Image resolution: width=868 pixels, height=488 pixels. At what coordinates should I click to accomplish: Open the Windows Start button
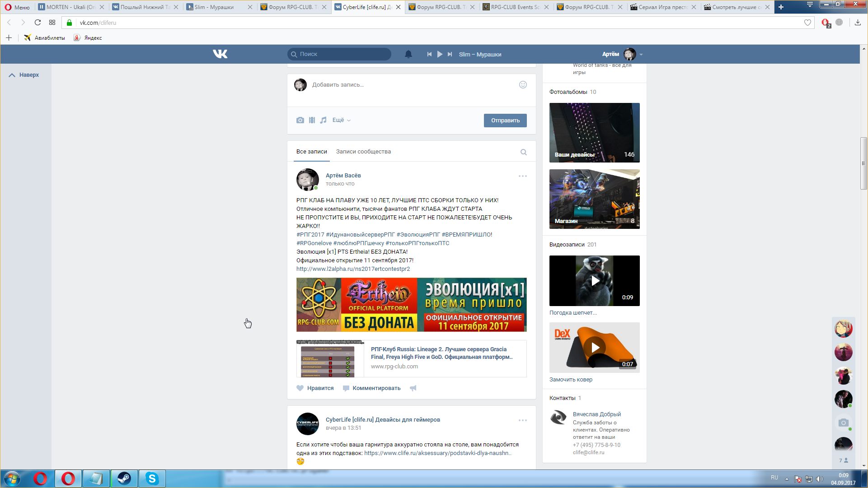click(12, 479)
